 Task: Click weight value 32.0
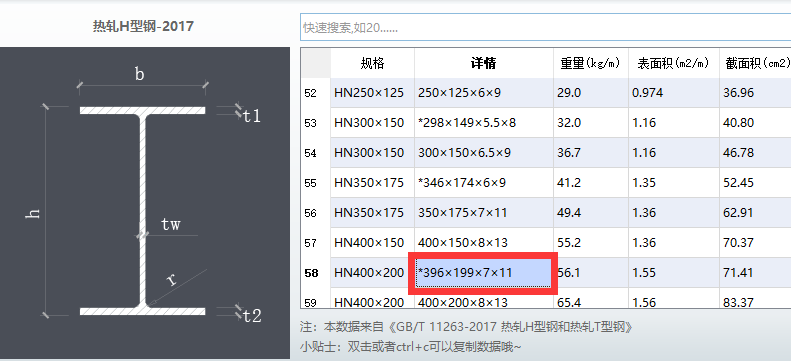click(591, 123)
